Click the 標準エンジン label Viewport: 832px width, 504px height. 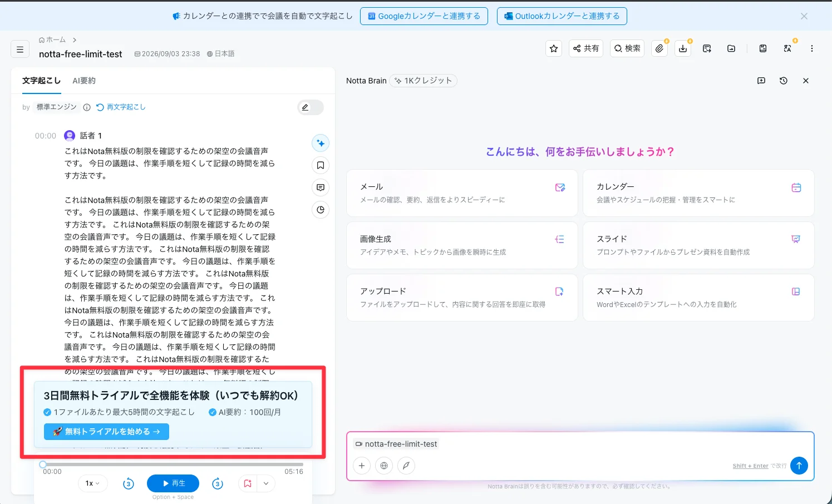(57, 107)
